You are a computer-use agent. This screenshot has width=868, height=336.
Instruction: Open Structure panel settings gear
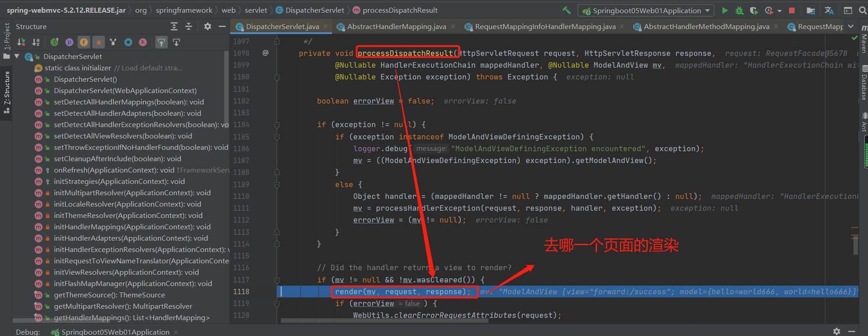(x=208, y=26)
